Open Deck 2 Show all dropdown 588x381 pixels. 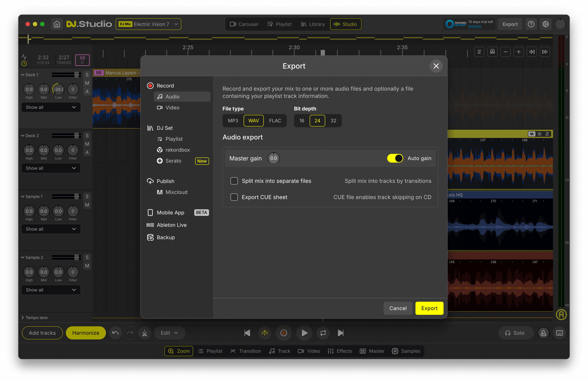click(x=51, y=168)
